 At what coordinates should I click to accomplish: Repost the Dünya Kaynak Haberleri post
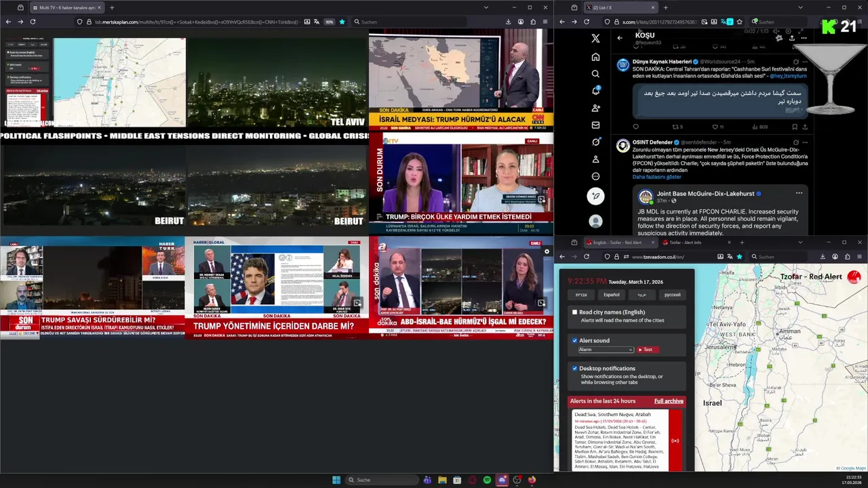coord(675,127)
